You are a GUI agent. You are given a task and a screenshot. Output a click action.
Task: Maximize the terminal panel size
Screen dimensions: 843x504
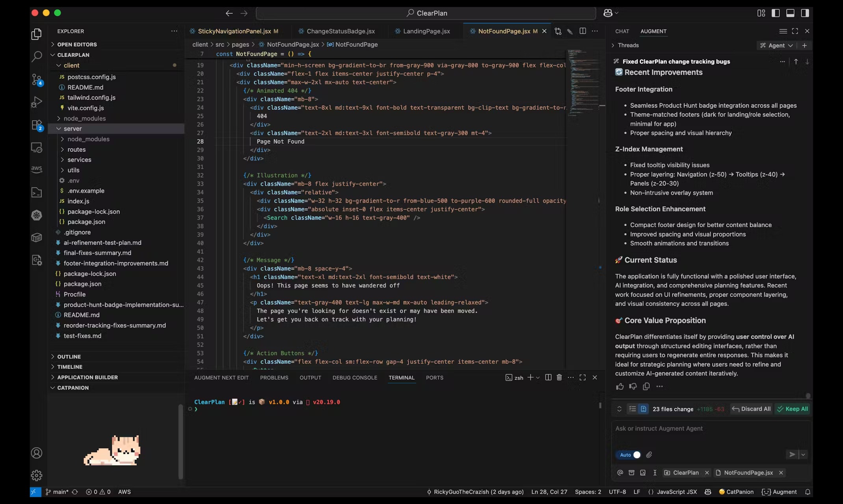point(582,378)
